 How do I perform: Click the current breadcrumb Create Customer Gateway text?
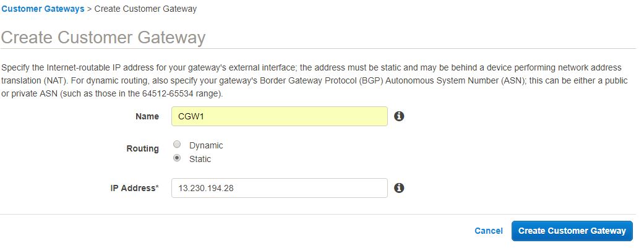tap(145, 9)
